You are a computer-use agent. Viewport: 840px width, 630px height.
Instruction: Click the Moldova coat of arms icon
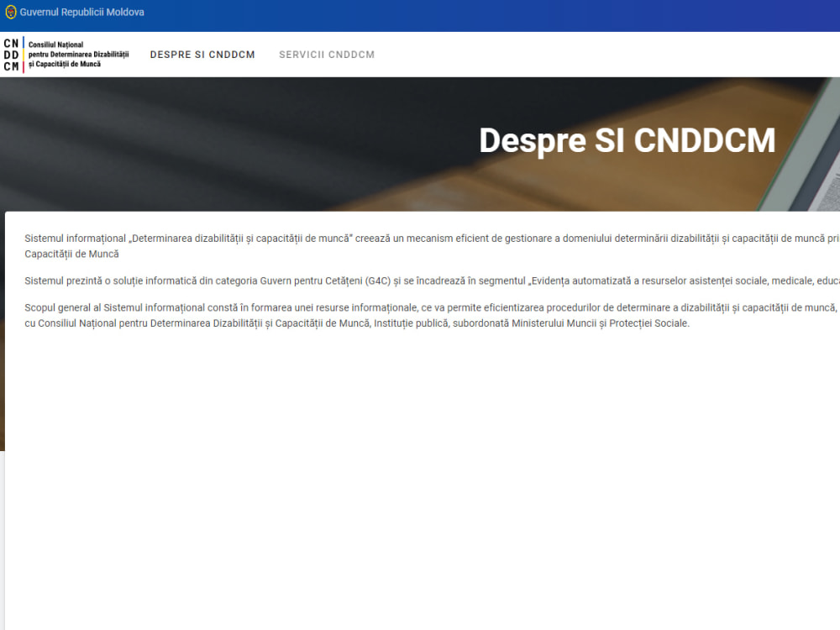pos(11,12)
